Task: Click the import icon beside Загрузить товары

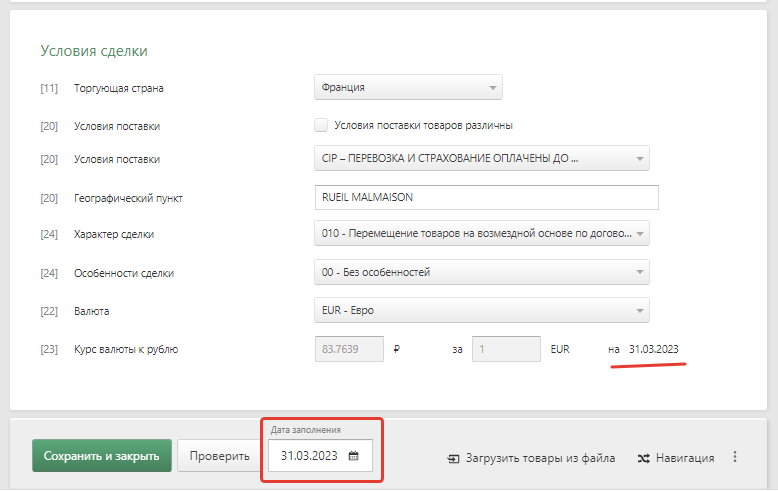Action: point(453,459)
